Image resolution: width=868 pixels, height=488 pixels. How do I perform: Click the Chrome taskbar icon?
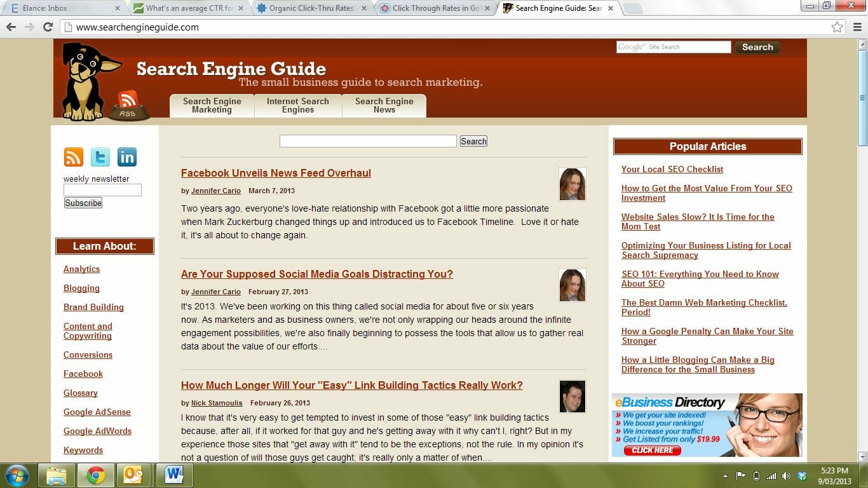click(x=96, y=475)
